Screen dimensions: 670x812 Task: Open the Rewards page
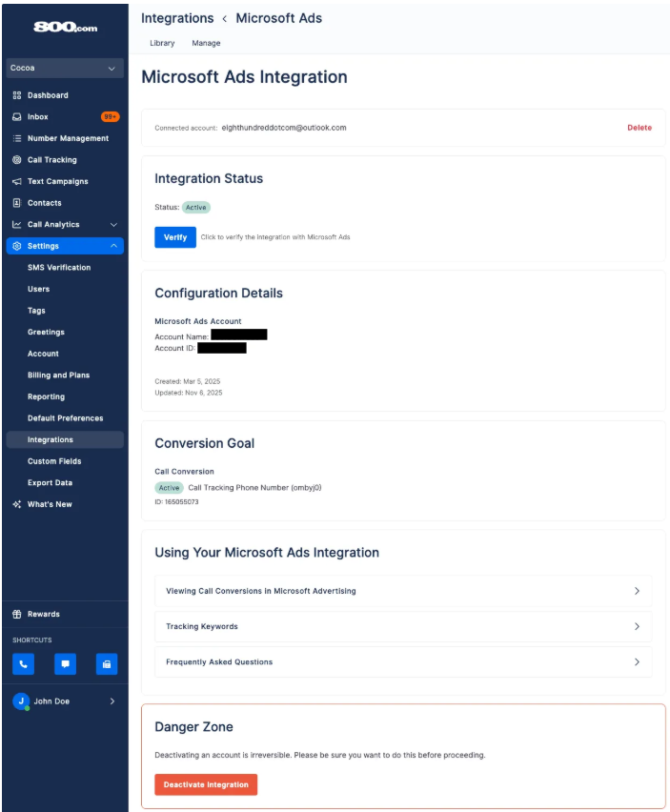44,614
